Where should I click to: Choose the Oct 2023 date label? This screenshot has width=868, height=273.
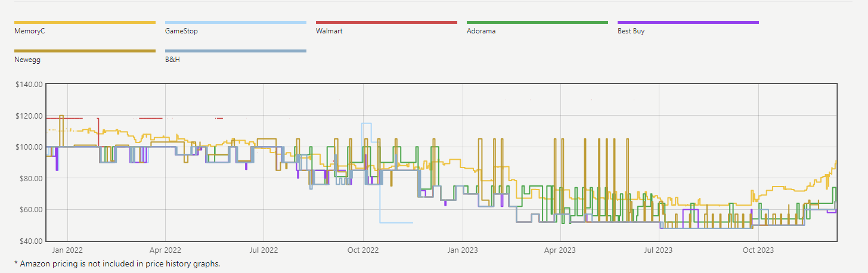click(x=758, y=250)
